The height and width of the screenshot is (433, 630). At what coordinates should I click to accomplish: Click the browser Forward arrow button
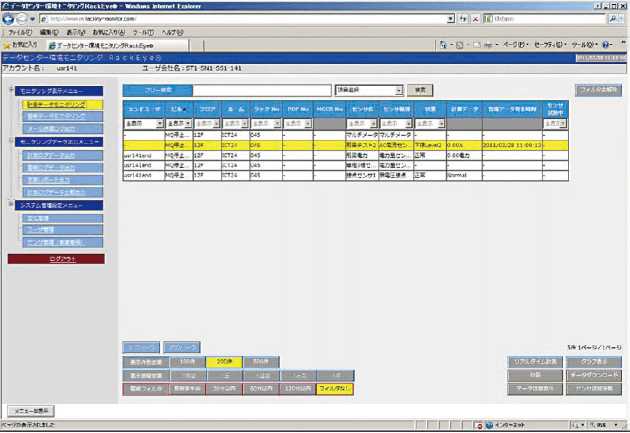point(24,19)
